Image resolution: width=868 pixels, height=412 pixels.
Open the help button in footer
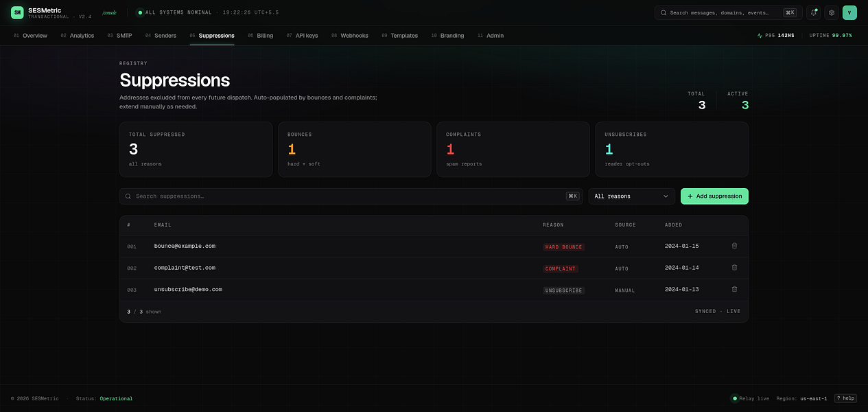point(846,398)
